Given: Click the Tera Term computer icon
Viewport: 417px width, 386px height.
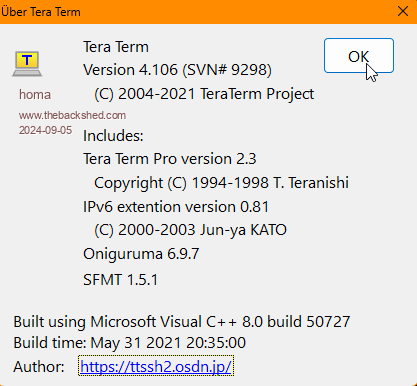Looking at the screenshot, I should point(27,63).
